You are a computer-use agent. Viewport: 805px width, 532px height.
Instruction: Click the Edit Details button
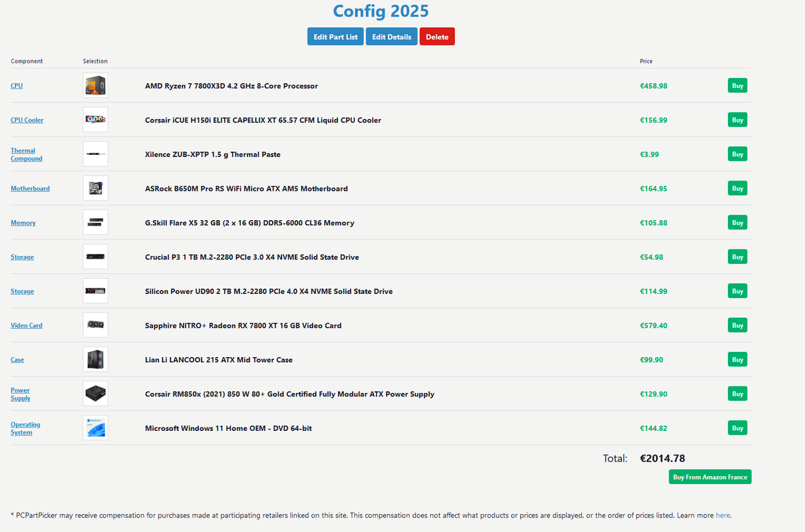[x=392, y=37]
